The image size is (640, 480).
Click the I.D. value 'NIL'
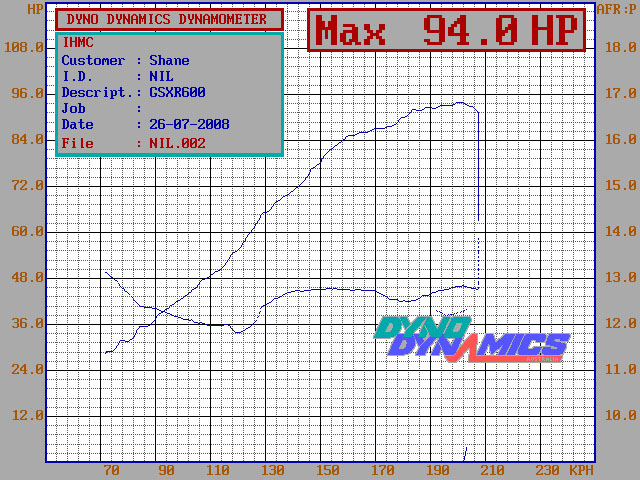point(161,76)
